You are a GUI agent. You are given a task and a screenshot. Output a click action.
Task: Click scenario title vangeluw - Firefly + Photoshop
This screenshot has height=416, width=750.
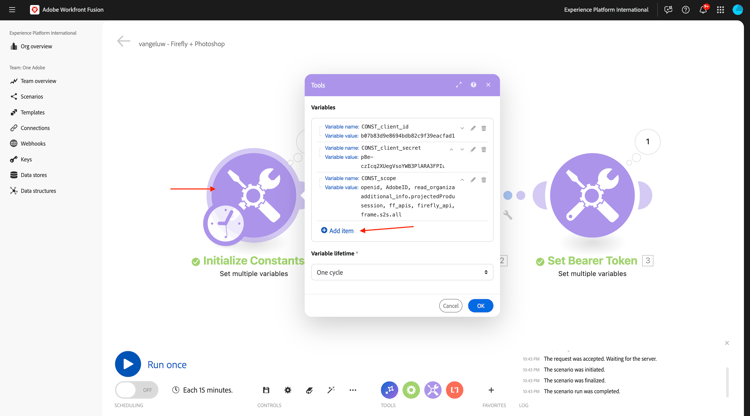(x=182, y=44)
